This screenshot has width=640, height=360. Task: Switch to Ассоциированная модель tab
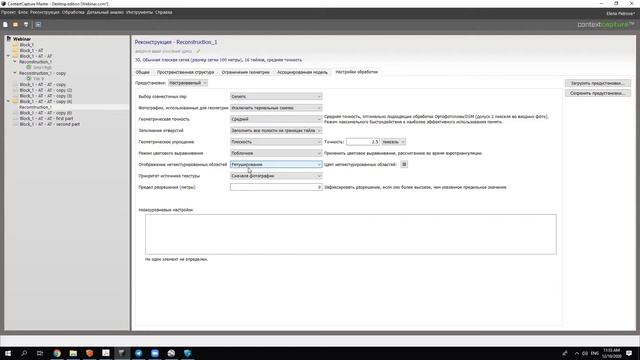point(302,72)
